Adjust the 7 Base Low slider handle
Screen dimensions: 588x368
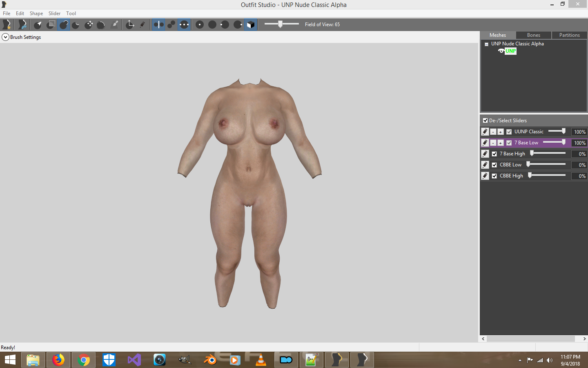coord(563,142)
